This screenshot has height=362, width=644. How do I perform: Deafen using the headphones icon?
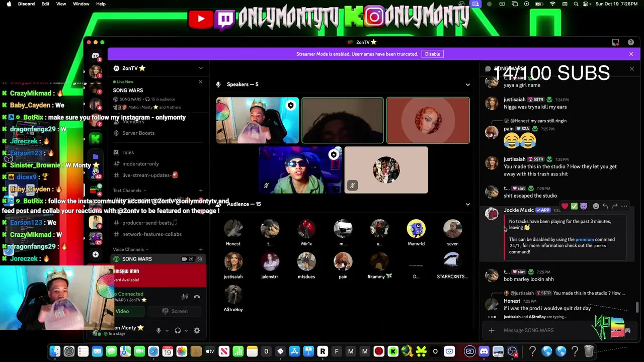[178, 330]
